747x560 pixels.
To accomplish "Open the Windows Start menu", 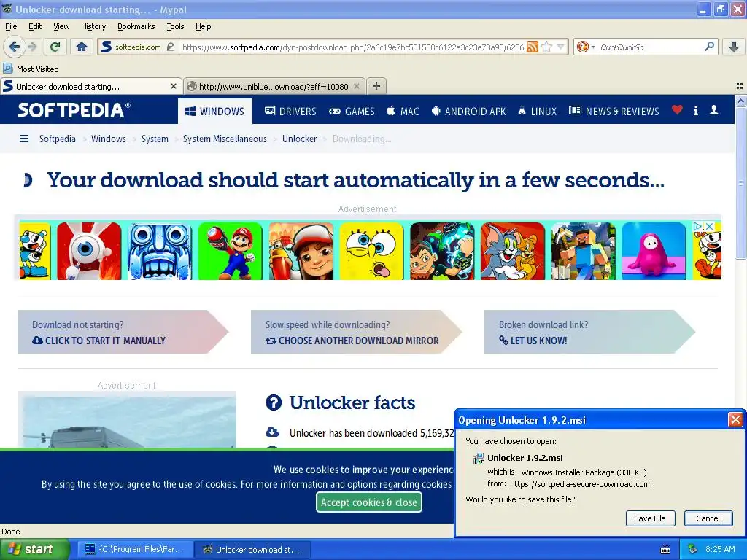I will point(35,549).
